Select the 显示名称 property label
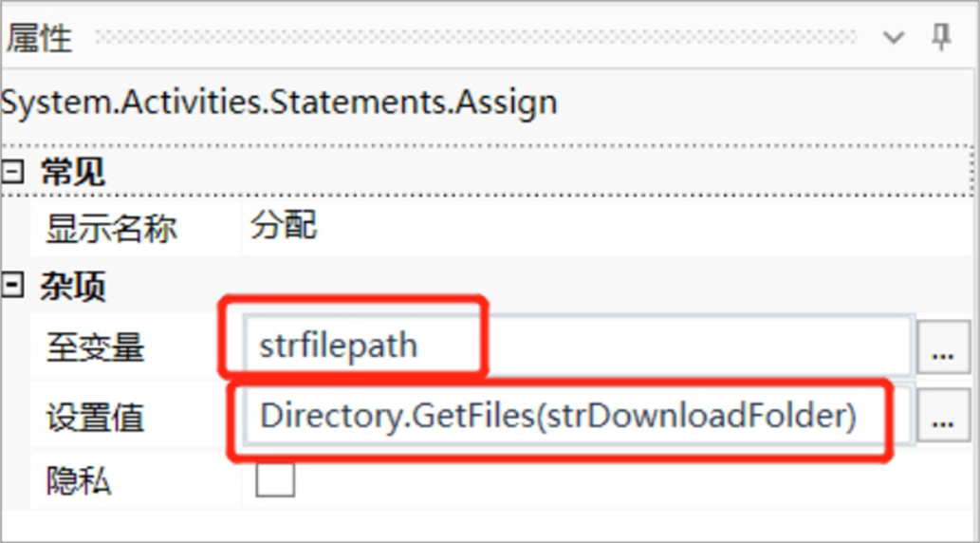 pyautogui.click(x=111, y=229)
